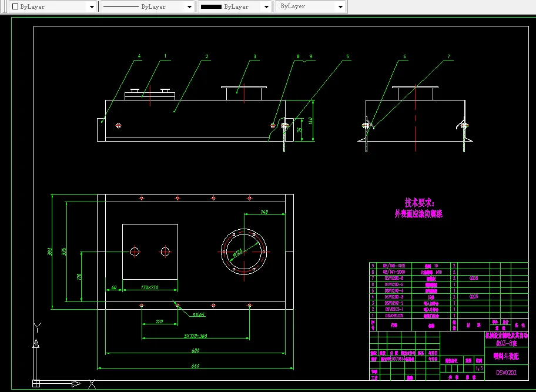Select the 技术要求 heading text
Screen dimensions: 536x392
click(x=420, y=203)
